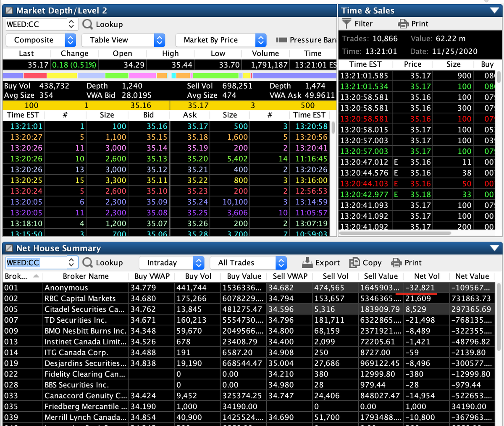Open the Intraday period dropdown
Screen dimensions: 504x426
[x=171, y=263]
